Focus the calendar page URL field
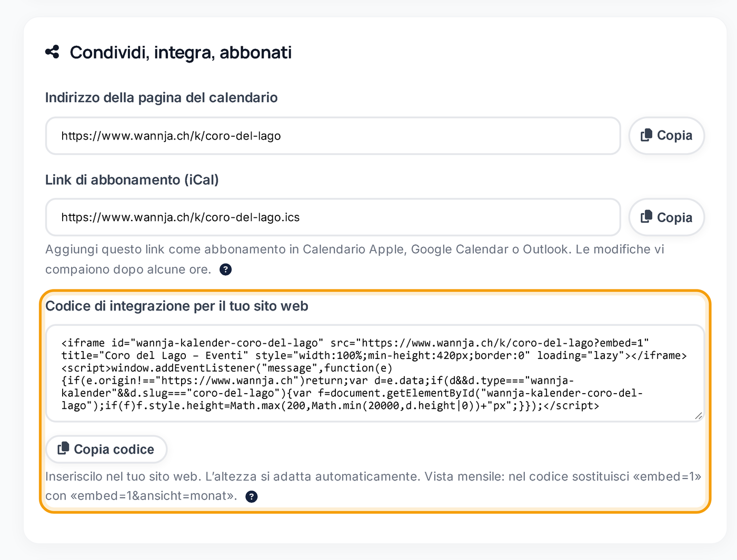This screenshot has height=560, width=737. tap(333, 136)
